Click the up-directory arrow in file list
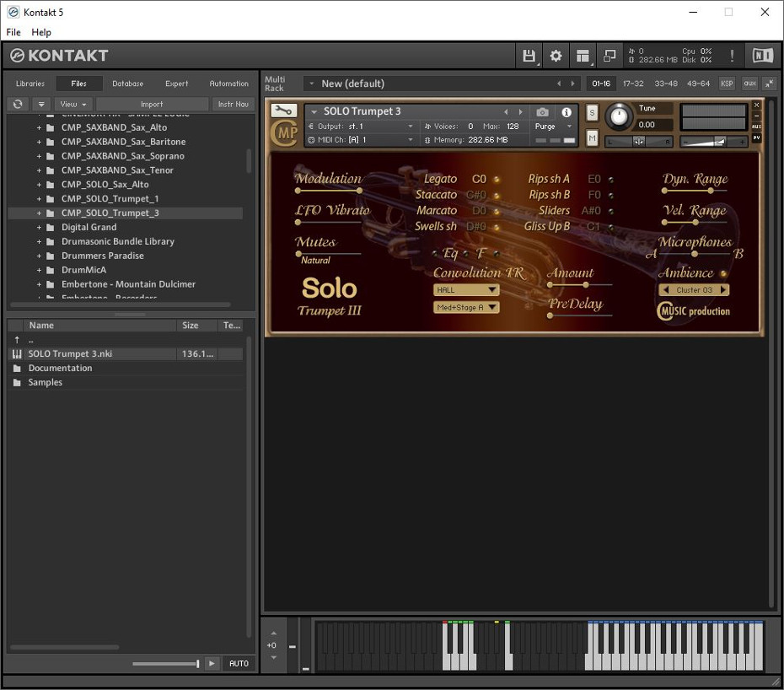784x690 pixels. click(17, 340)
